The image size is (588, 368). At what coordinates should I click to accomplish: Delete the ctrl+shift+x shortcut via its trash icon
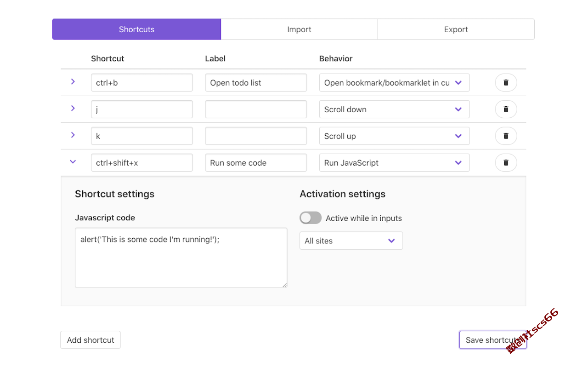[x=506, y=163]
